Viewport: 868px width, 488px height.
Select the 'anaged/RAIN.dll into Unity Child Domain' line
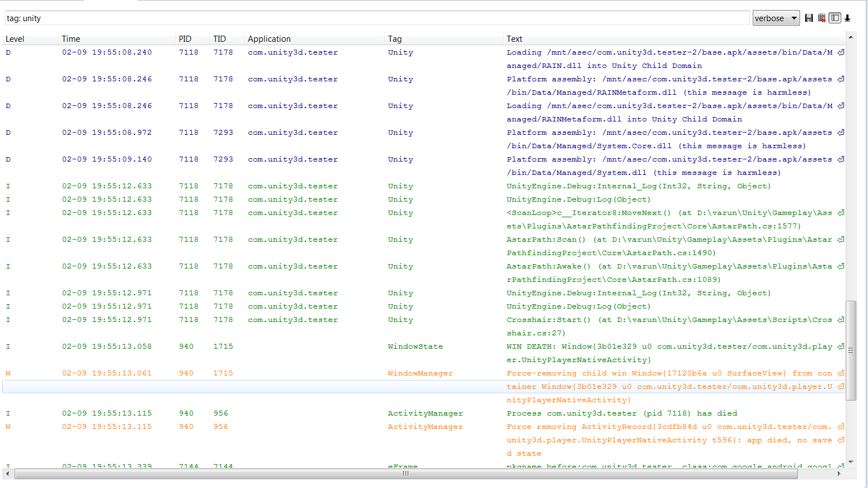(x=604, y=66)
